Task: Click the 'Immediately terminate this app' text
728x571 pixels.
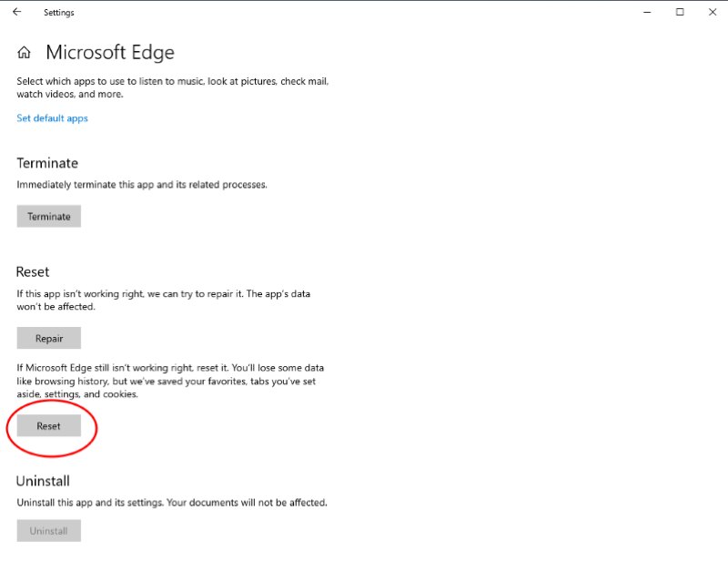Action: 142,185
